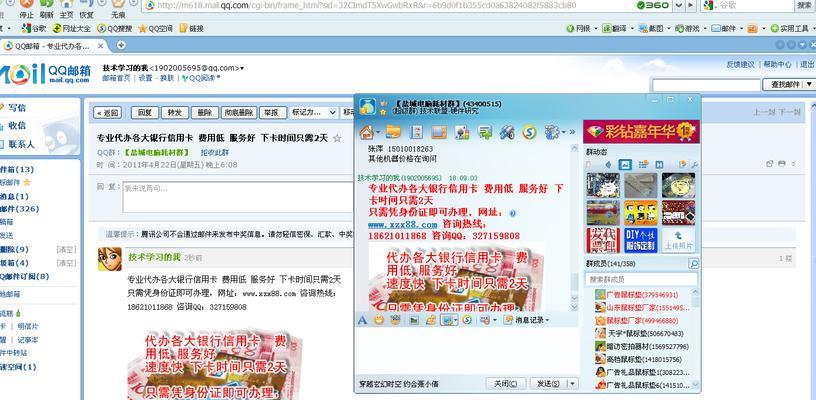Search group members magnifier icon

(693, 264)
